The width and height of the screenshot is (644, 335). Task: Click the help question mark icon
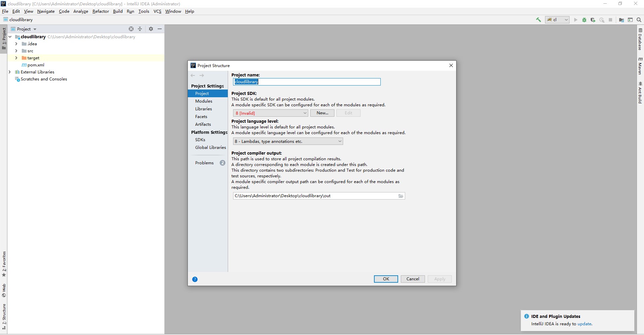(x=195, y=279)
